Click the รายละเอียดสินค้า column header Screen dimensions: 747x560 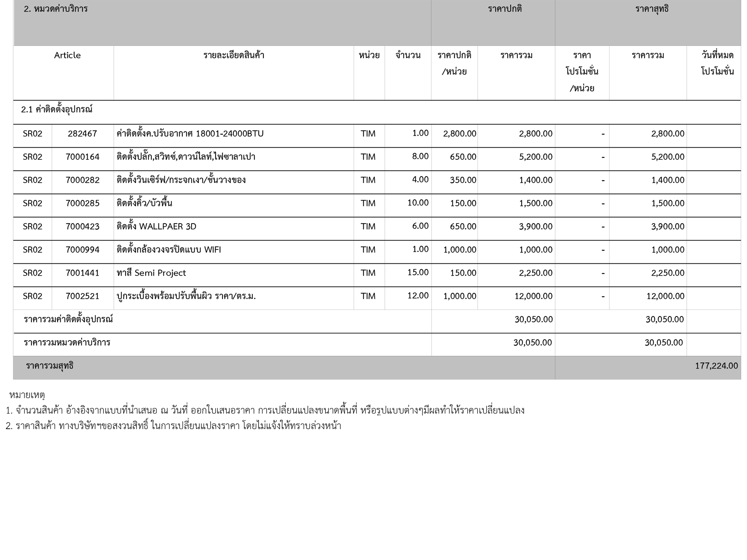[233, 55]
